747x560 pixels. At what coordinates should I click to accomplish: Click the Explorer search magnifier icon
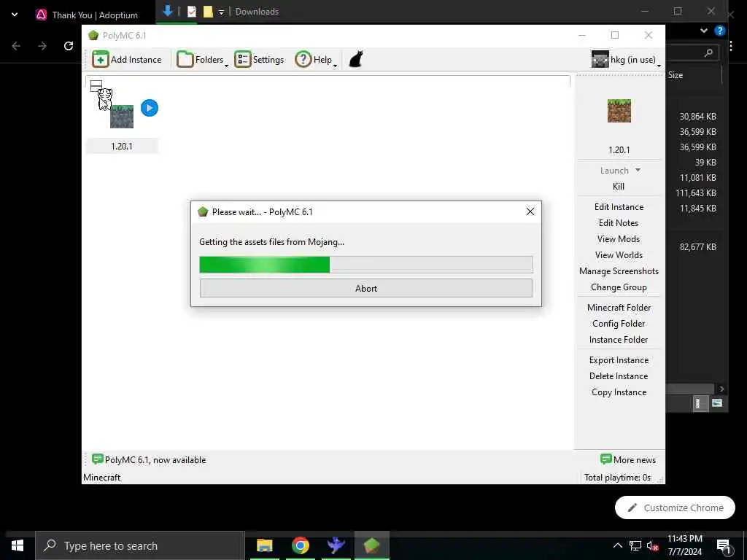pos(708,52)
